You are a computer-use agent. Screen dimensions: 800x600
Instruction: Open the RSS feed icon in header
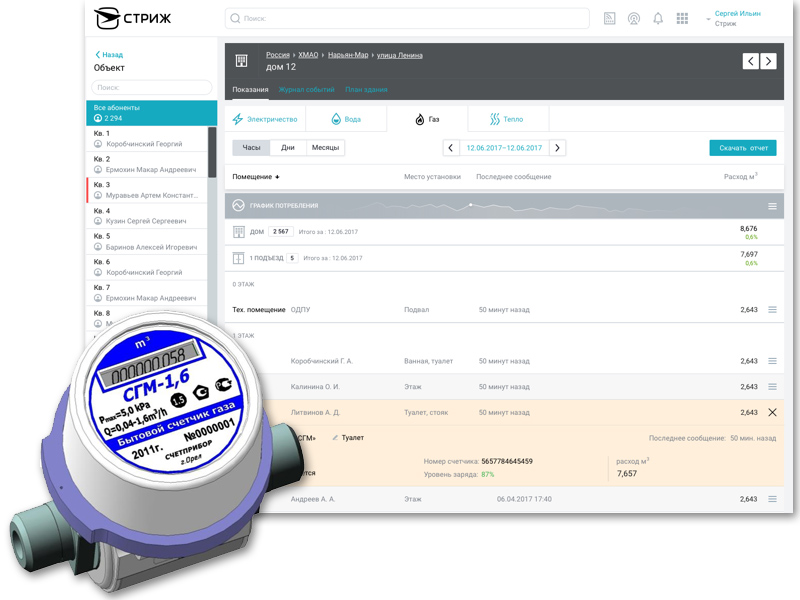(609, 18)
